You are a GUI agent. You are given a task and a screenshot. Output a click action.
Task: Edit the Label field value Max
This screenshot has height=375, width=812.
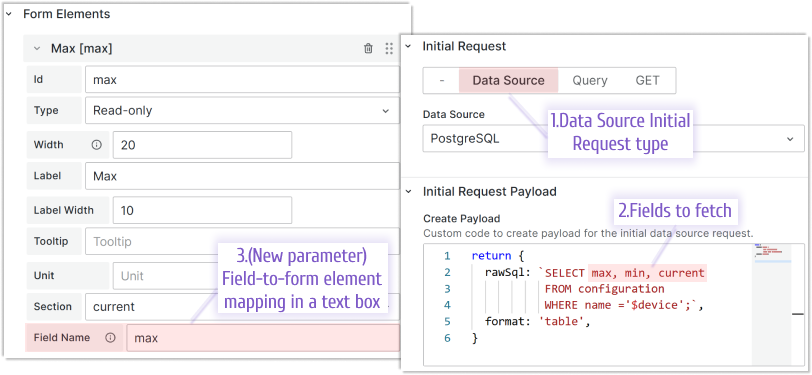click(x=242, y=176)
